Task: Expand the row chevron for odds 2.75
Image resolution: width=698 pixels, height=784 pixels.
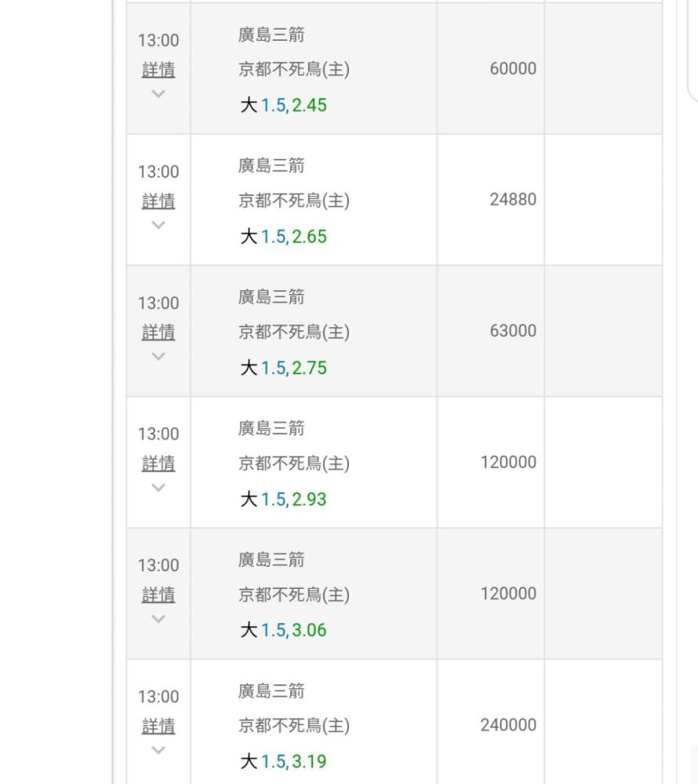Action: (158, 357)
